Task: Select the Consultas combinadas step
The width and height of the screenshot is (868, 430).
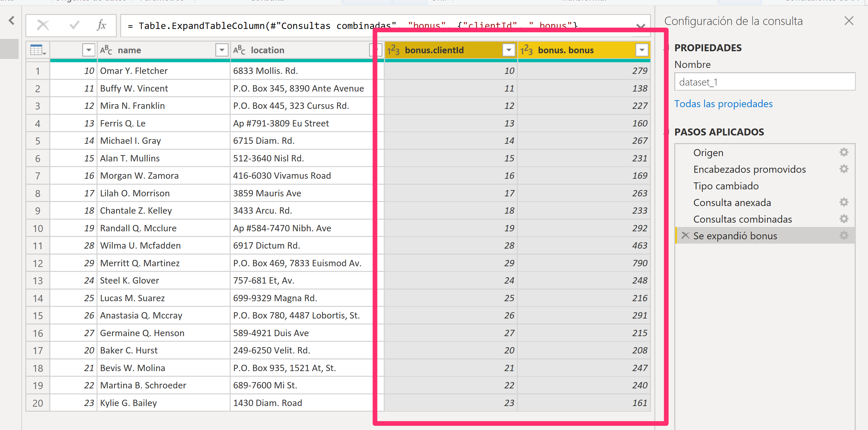Action: coord(742,219)
